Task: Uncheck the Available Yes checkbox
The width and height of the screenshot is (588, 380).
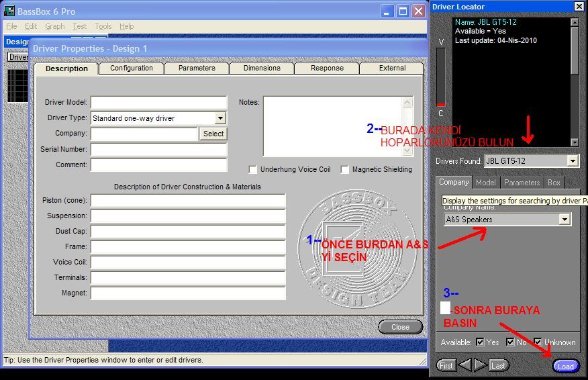Action: 480,342
